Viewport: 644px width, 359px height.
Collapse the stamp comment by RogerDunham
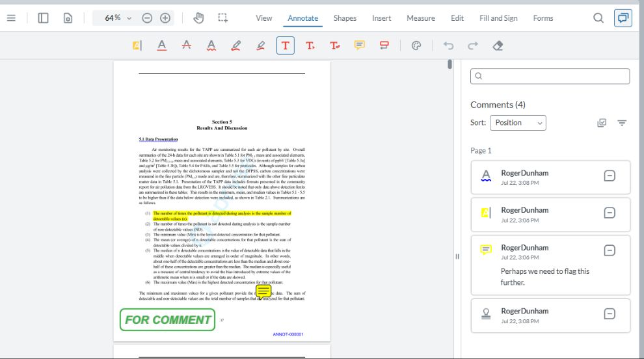(610, 314)
